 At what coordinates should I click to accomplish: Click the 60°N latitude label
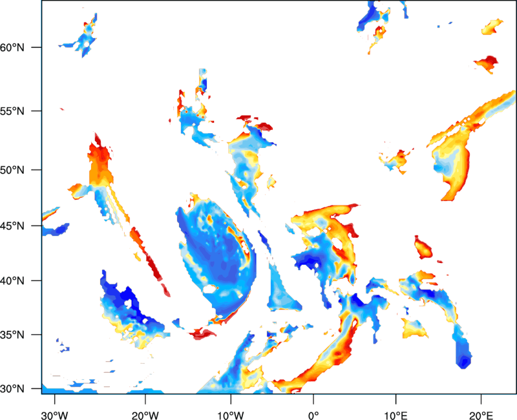point(12,47)
